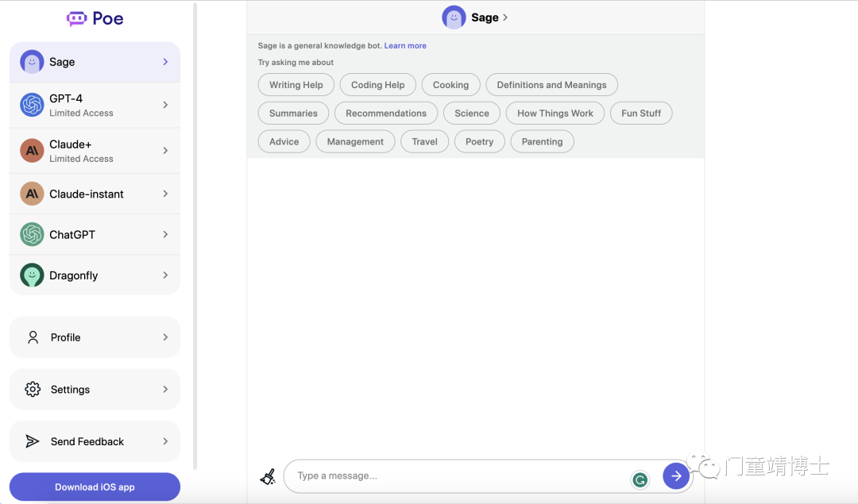Click the Settings gear icon
Screen dimensions: 858x504
(x=33, y=389)
